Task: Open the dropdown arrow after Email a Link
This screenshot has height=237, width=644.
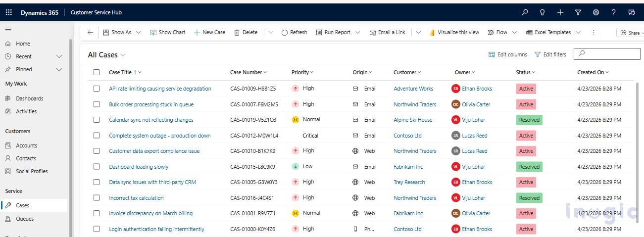Action: coord(418,33)
